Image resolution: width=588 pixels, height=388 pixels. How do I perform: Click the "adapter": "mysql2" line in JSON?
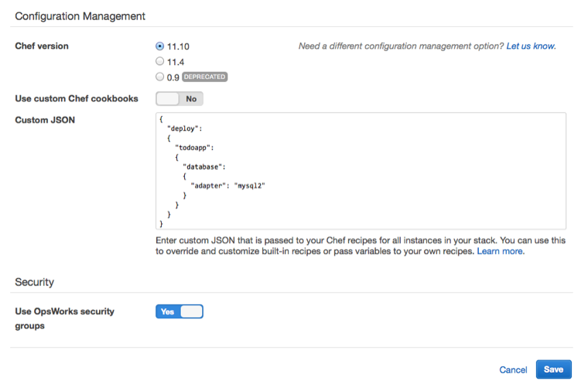pyautogui.click(x=227, y=186)
